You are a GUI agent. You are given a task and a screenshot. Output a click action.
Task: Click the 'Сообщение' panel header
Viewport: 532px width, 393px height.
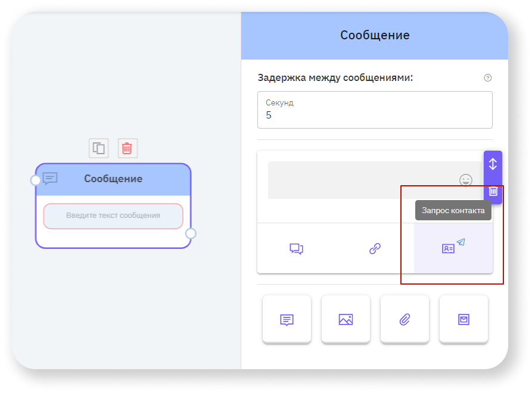pyautogui.click(x=374, y=35)
